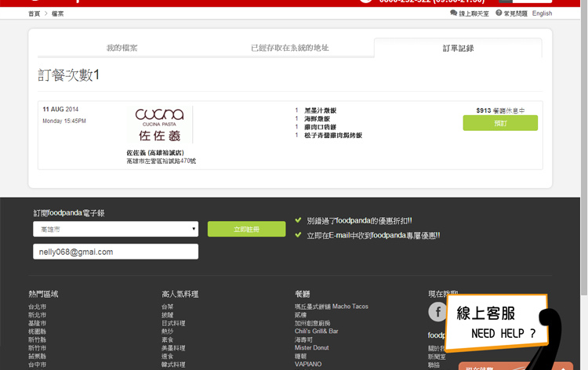Switch to the 我的檔案 tab

[x=122, y=48]
